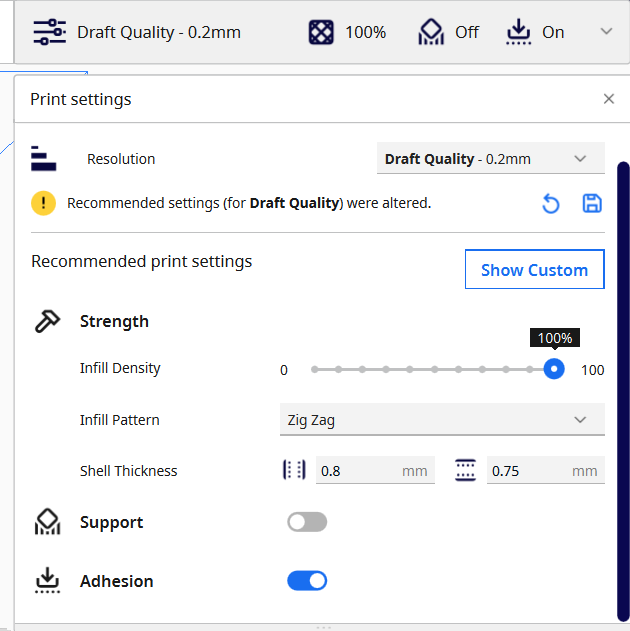Open the Resolution Draft Quality dropdown
This screenshot has height=631, width=630.
pos(491,159)
